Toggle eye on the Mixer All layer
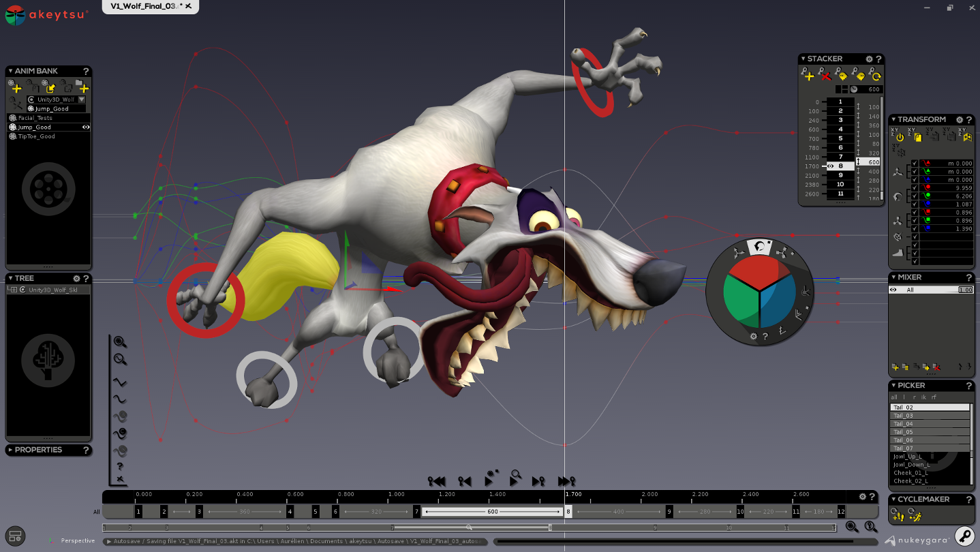 pyautogui.click(x=893, y=290)
